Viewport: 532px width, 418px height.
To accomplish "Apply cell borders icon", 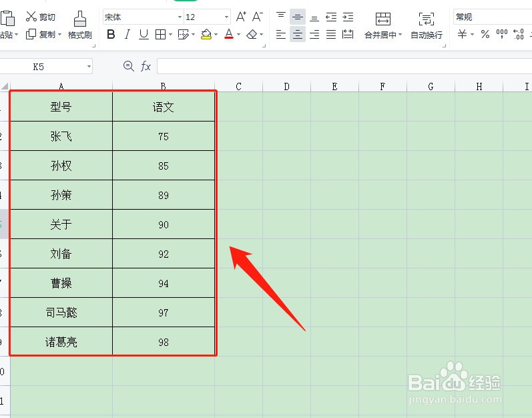I will [x=160, y=34].
